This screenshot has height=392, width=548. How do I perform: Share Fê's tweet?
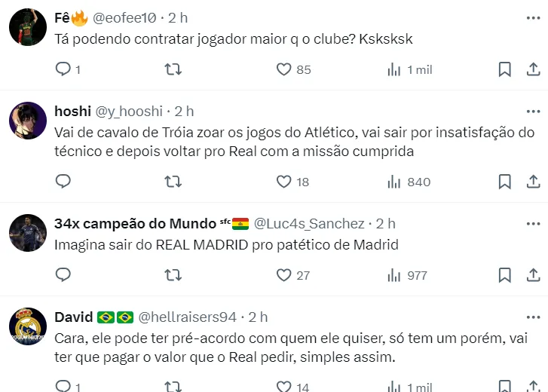533,69
